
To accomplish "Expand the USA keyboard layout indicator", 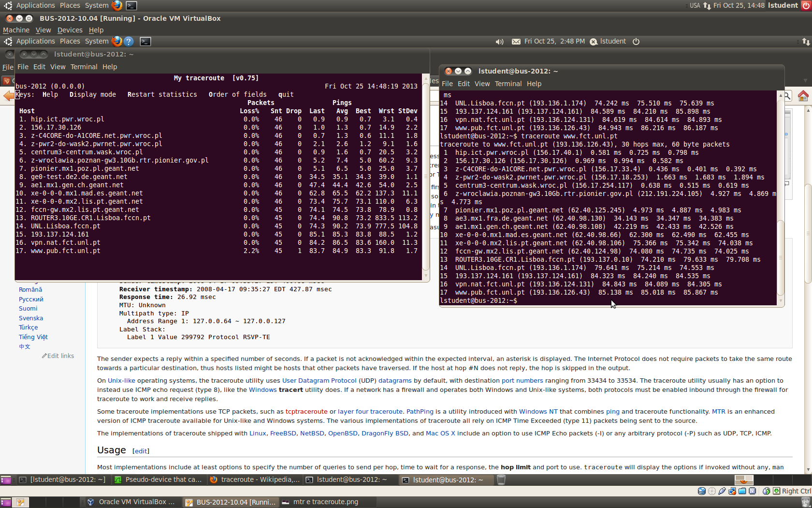I will [x=695, y=6].
